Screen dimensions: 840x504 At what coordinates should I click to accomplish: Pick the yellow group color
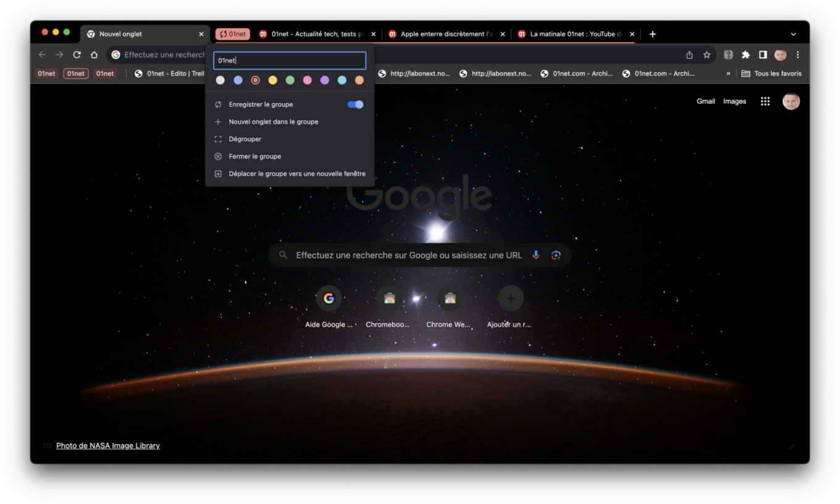272,80
